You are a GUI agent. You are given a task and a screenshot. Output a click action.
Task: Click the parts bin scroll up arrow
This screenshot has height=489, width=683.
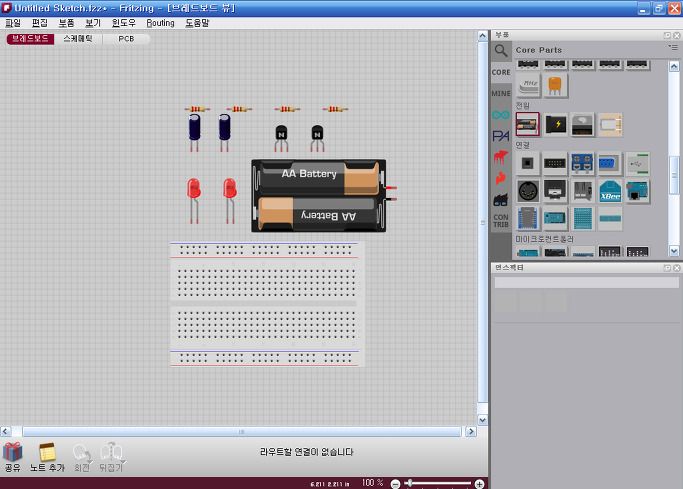[674, 67]
